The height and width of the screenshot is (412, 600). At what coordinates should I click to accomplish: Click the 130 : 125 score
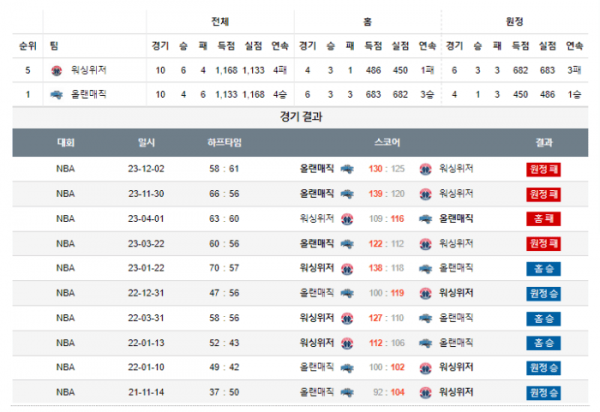pyautogui.click(x=386, y=169)
